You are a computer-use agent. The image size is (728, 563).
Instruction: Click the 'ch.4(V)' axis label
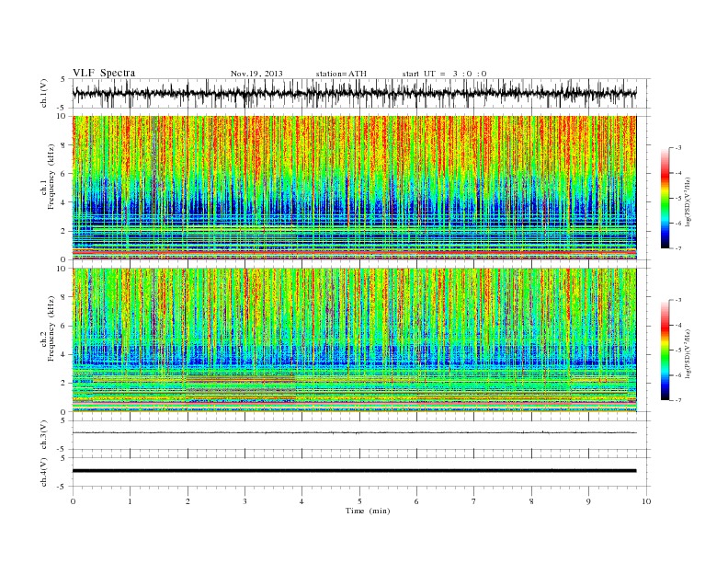point(44,472)
